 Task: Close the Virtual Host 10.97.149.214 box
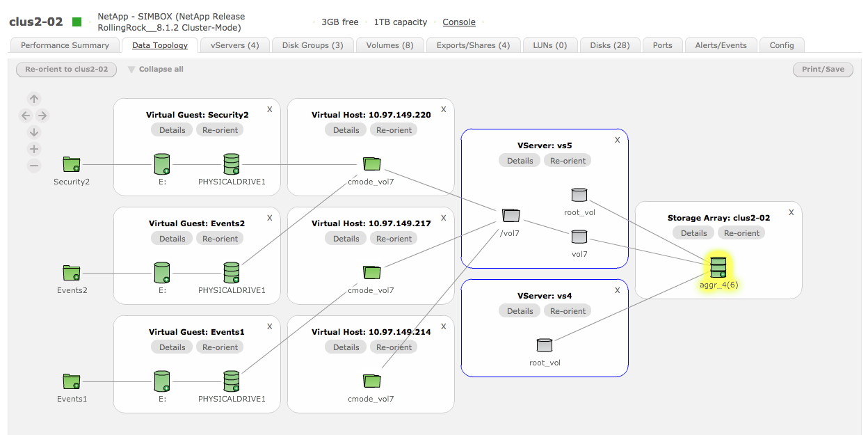click(x=444, y=326)
